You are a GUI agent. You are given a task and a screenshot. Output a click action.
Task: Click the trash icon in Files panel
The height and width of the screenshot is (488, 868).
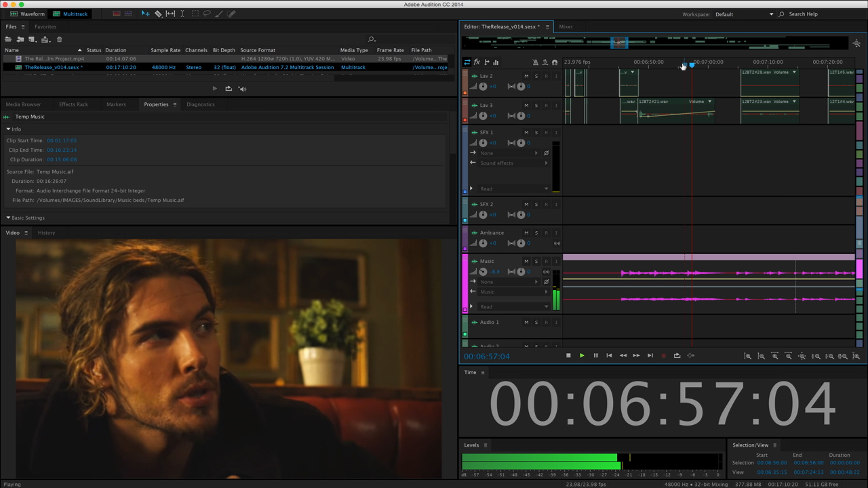tap(59, 39)
